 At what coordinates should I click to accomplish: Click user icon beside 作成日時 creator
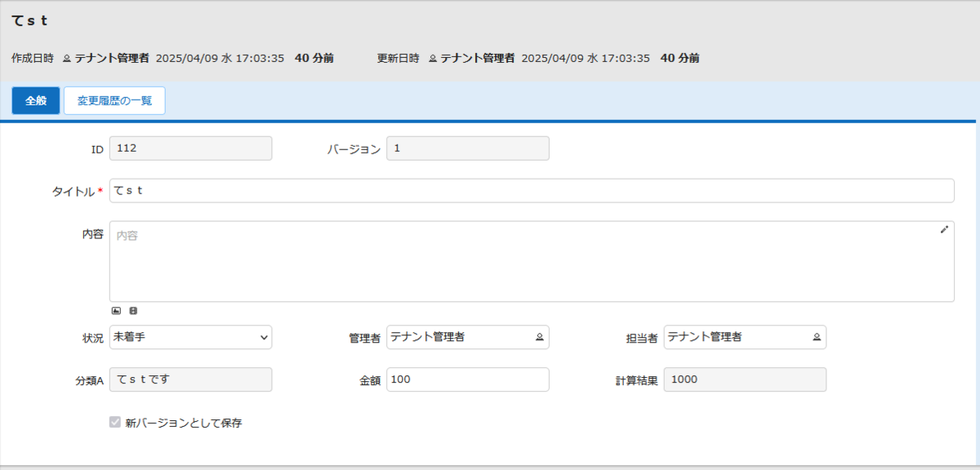coord(67,59)
